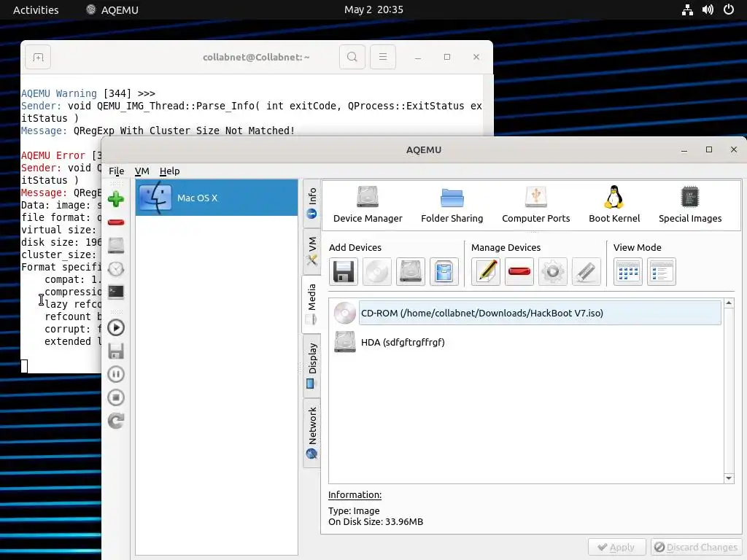Select the Mac OS X virtual machine
The height and width of the screenshot is (560, 747).
click(x=217, y=198)
